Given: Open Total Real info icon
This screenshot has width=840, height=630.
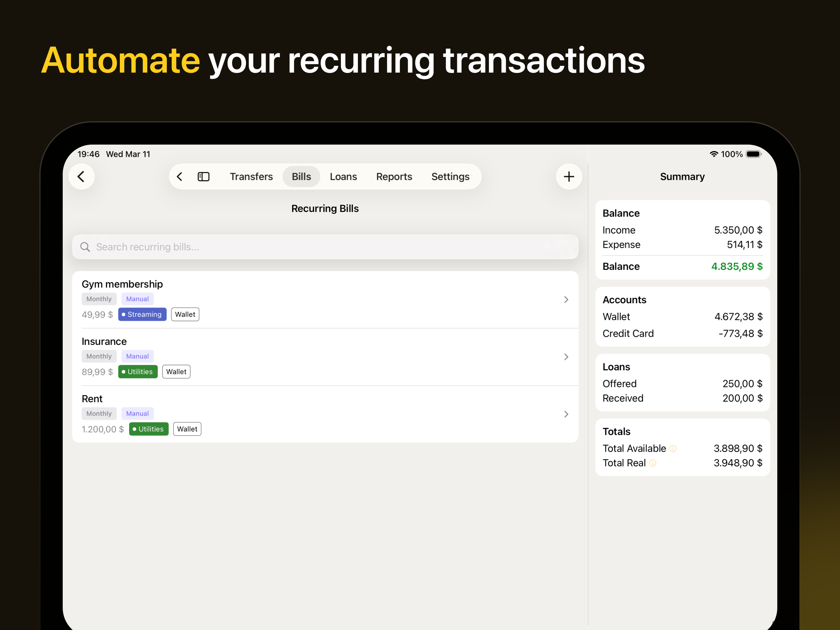Looking at the screenshot, I should tap(652, 463).
